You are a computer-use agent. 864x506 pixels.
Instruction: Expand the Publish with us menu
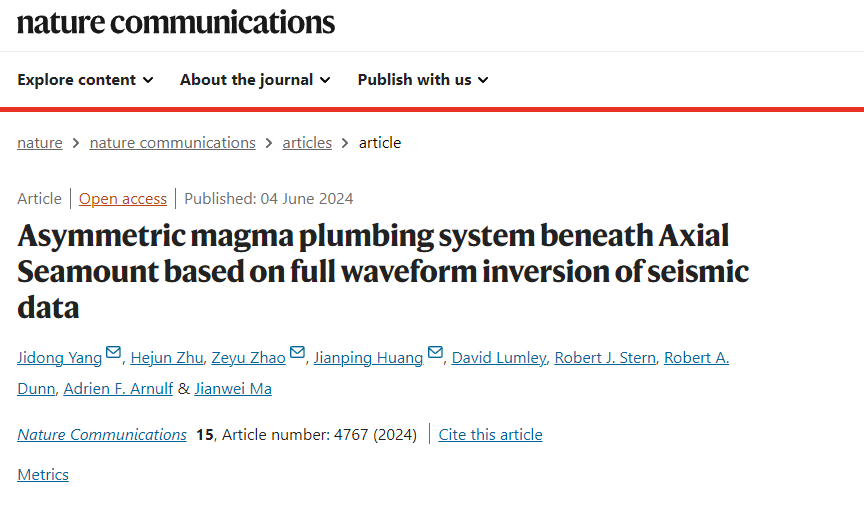tap(422, 80)
